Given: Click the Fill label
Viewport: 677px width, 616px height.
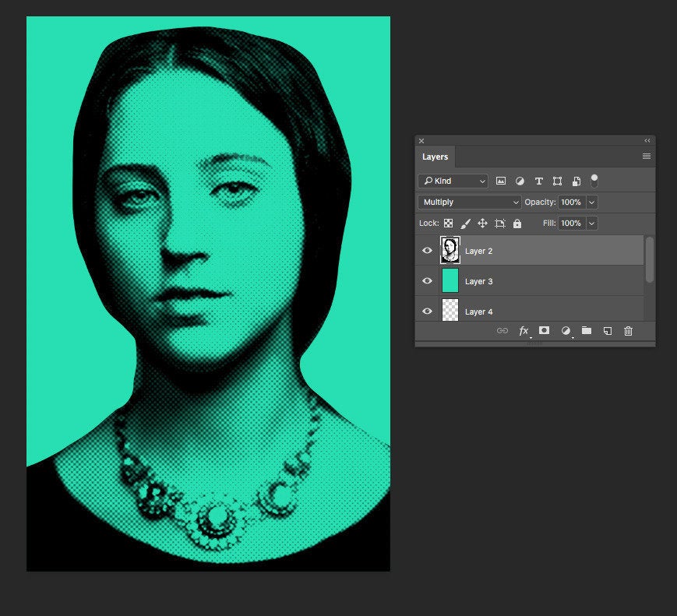Looking at the screenshot, I should click(549, 224).
